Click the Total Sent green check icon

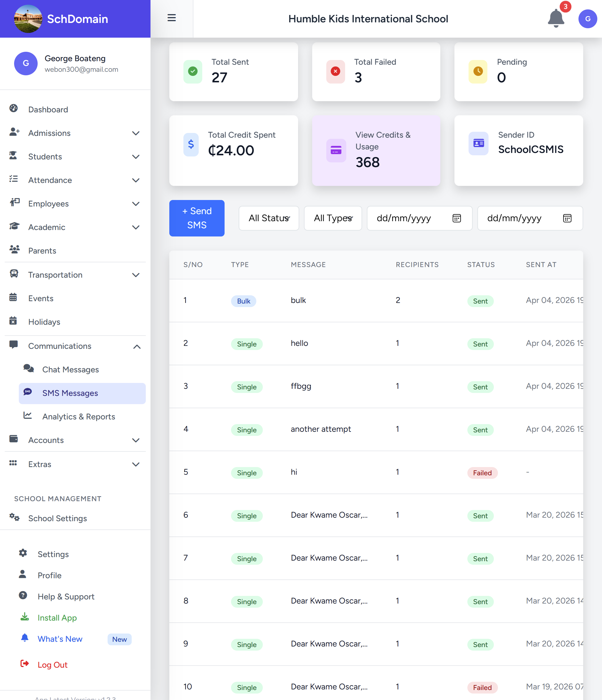pyautogui.click(x=193, y=71)
